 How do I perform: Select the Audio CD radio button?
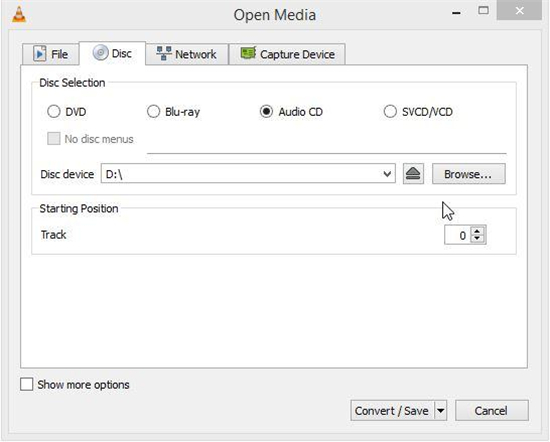[266, 112]
